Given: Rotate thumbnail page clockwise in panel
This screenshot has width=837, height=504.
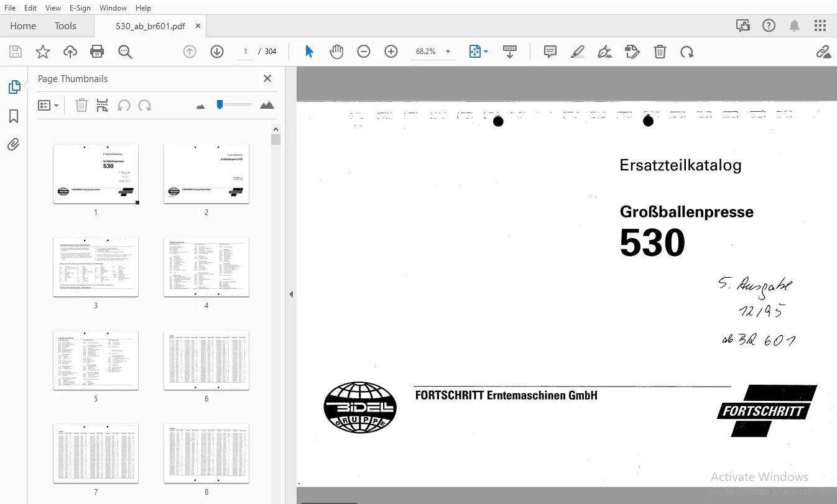Looking at the screenshot, I should click(x=145, y=106).
